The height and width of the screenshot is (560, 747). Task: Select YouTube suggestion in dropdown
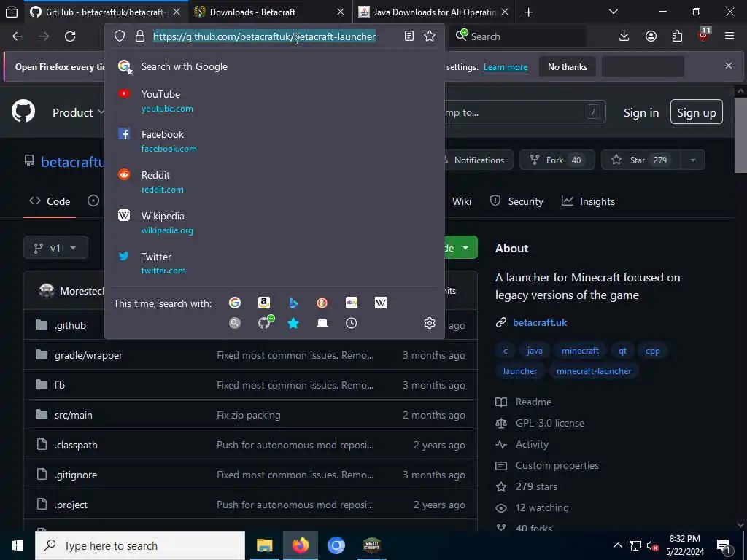[x=274, y=101]
